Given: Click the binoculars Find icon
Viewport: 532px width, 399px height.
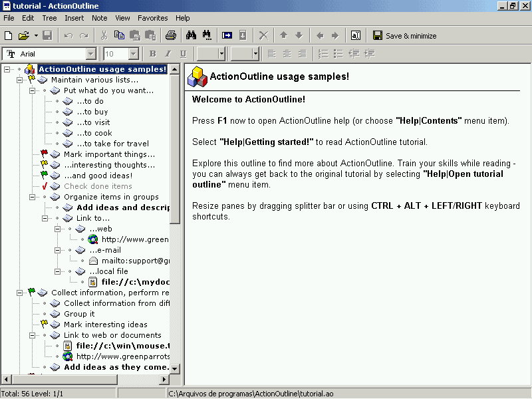Looking at the screenshot, I should click(192, 35).
